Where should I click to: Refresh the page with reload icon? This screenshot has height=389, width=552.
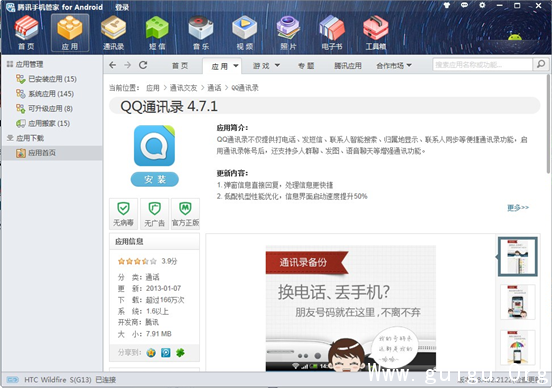point(143,65)
